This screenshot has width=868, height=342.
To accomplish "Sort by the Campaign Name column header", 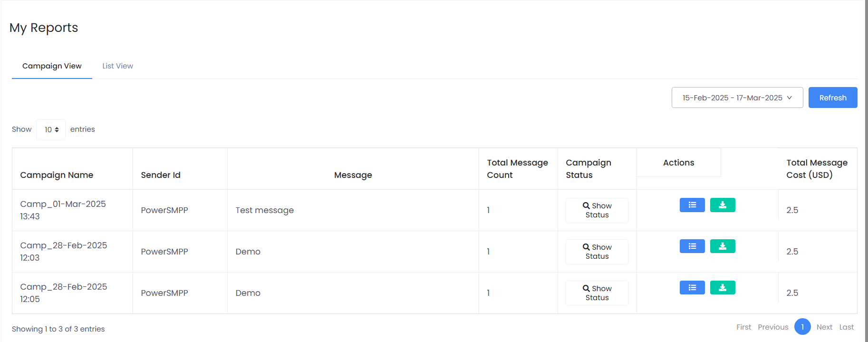I will point(57,175).
